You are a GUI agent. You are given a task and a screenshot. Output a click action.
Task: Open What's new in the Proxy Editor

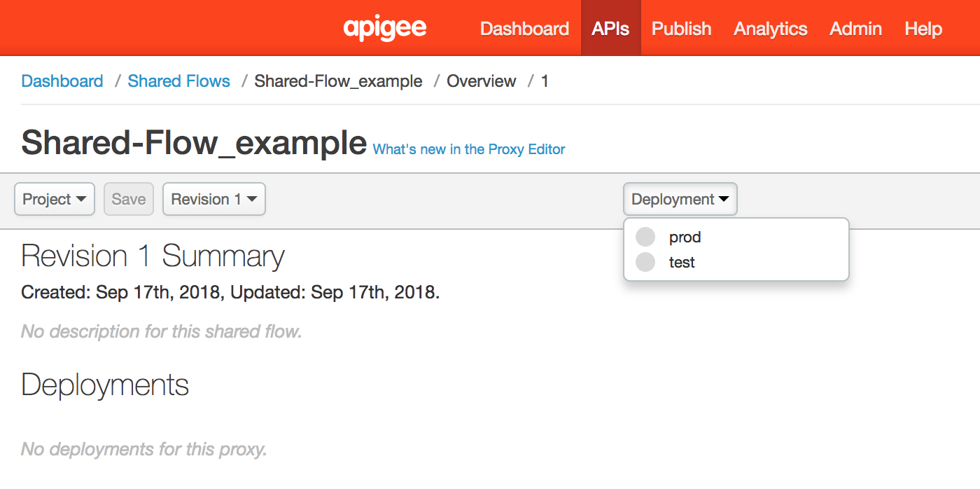click(x=468, y=149)
